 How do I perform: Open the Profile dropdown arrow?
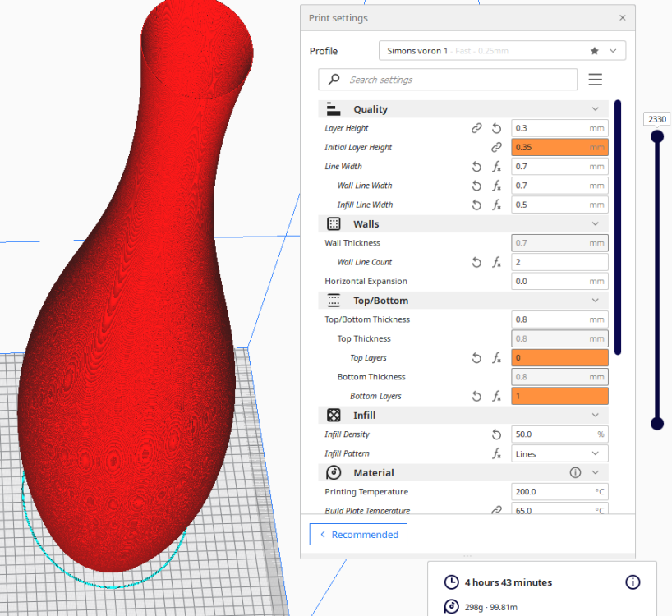613,51
